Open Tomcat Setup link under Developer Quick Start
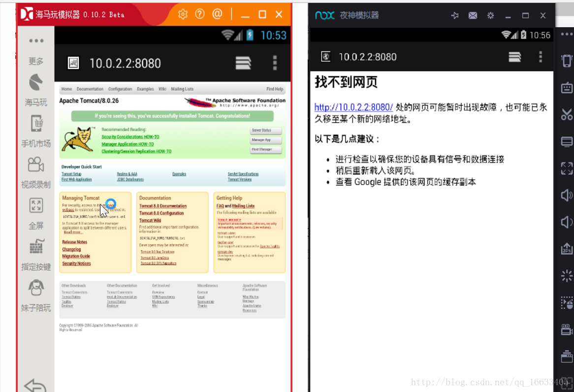Viewport: 574px width, 392px height. pyautogui.click(x=71, y=174)
